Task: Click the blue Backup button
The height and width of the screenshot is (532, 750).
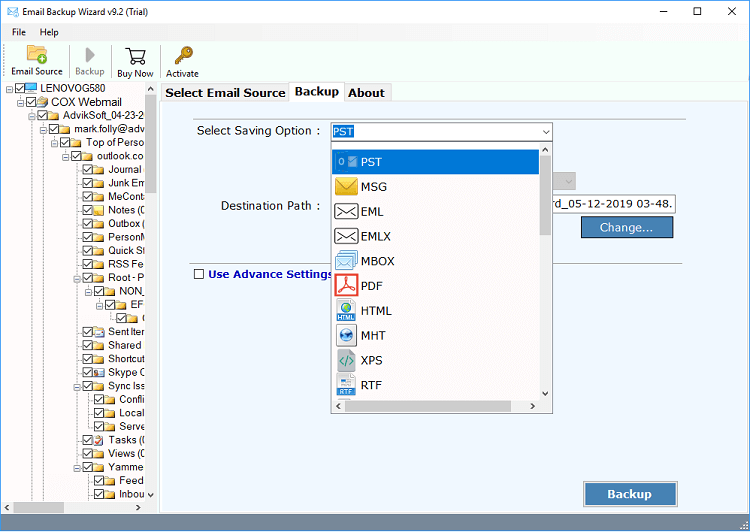Action: pos(630,494)
